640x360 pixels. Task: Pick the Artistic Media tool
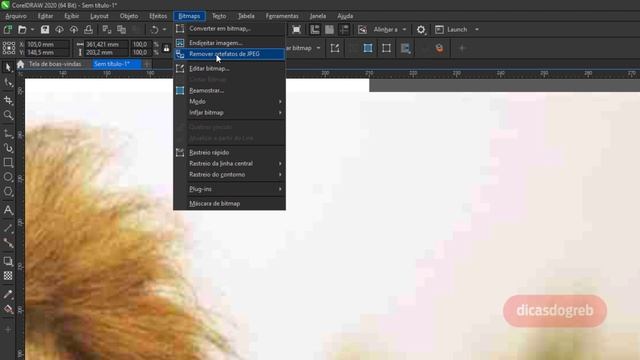[8, 148]
